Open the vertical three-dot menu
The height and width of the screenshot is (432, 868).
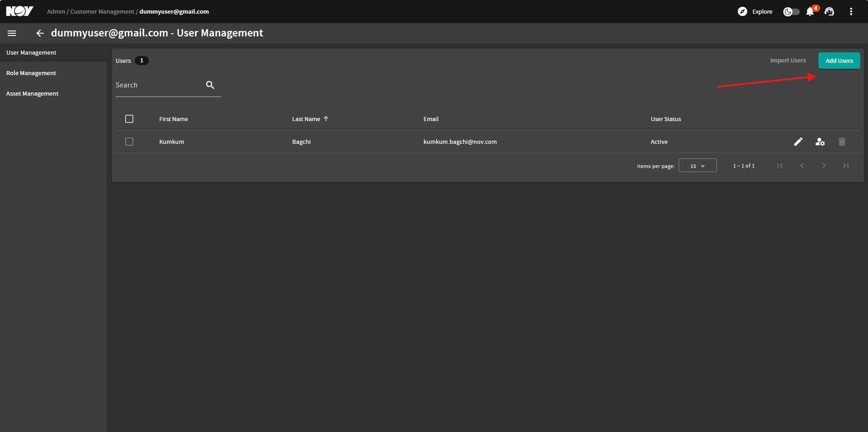click(851, 11)
